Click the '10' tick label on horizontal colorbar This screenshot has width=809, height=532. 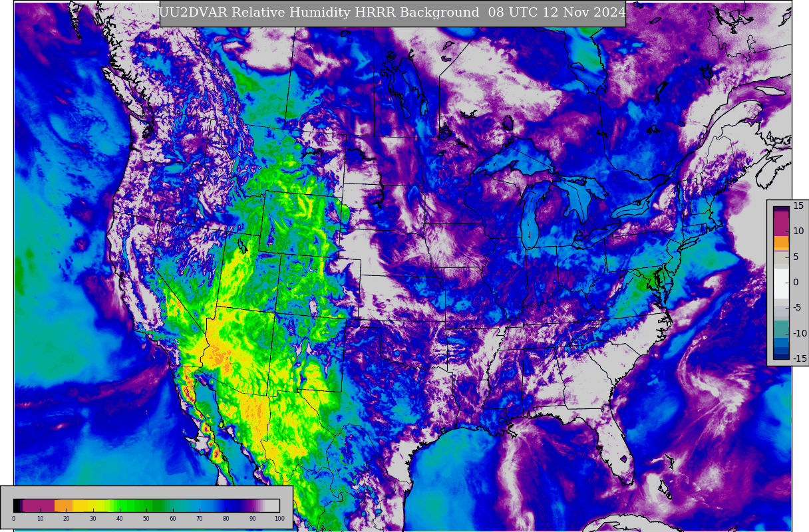click(x=41, y=518)
